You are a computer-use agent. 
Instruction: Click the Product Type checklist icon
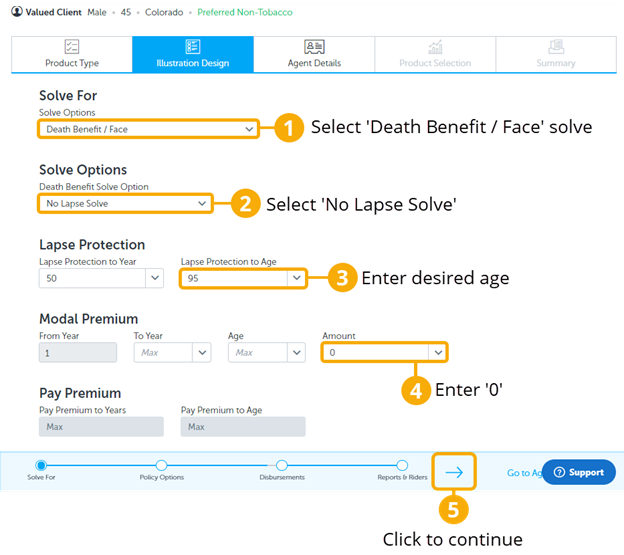pyautogui.click(x=72, y=47)
